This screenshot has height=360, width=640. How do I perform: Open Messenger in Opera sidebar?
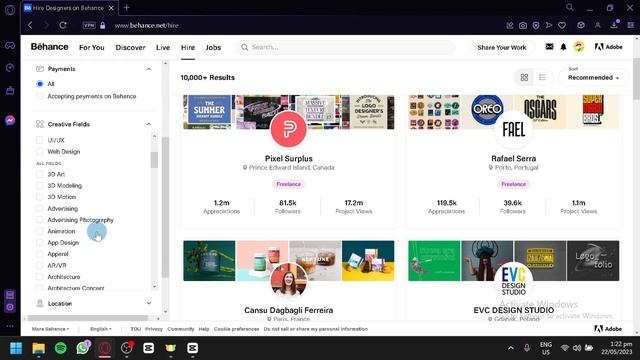pyautogui.click(x=10, y=120)
